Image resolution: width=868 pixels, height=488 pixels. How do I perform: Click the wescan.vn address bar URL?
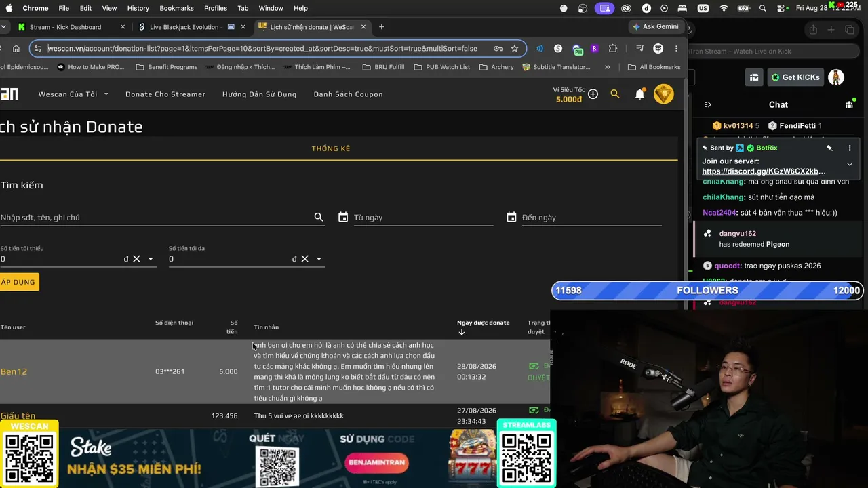262,49
